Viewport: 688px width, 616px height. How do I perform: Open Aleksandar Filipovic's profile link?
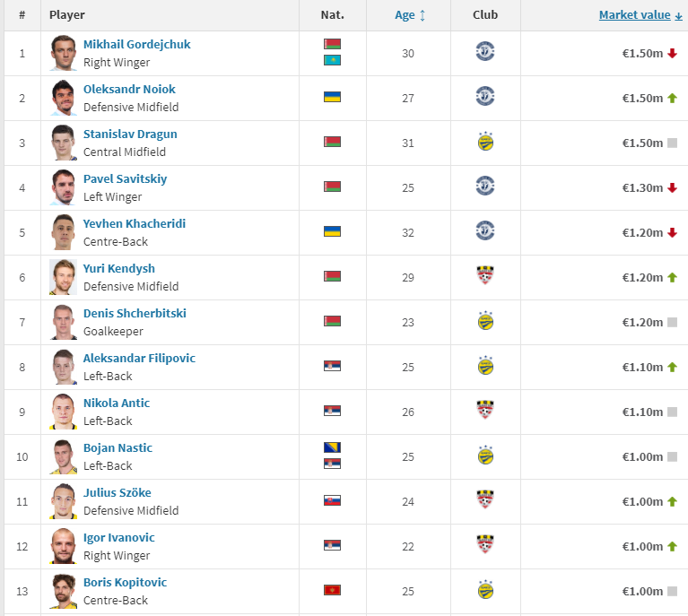(139, 358)
